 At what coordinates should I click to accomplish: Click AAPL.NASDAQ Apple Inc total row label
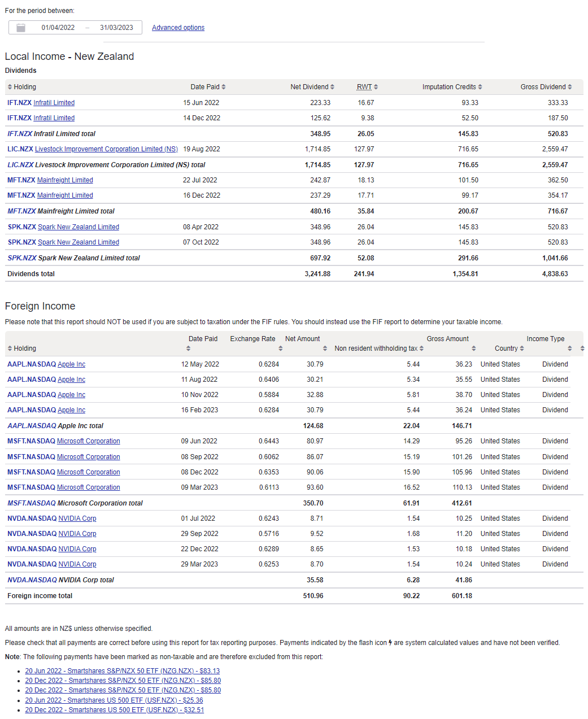(x=55, y=426)
